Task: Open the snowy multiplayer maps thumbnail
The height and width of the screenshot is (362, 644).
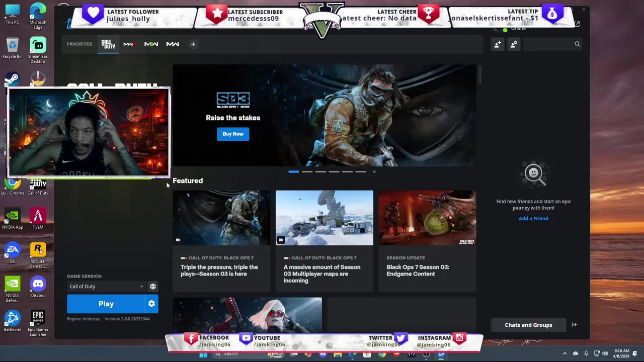Action: tap(325, 218)
